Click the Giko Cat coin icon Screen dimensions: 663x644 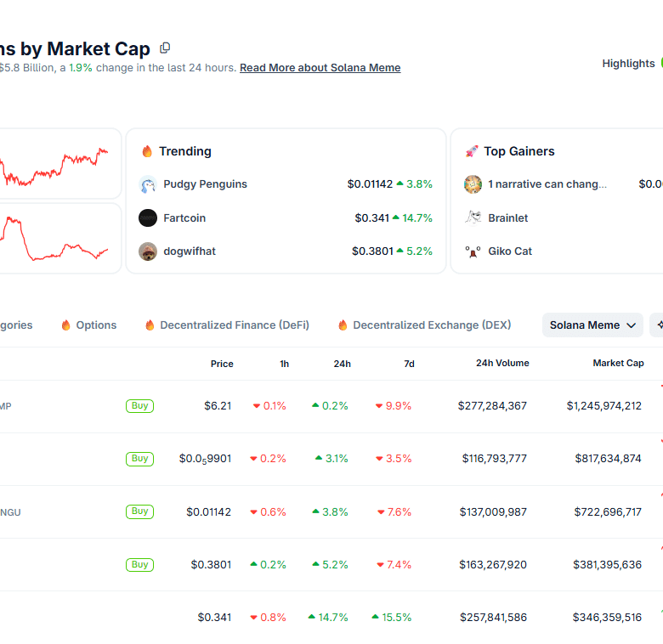(x=473, y=251)
